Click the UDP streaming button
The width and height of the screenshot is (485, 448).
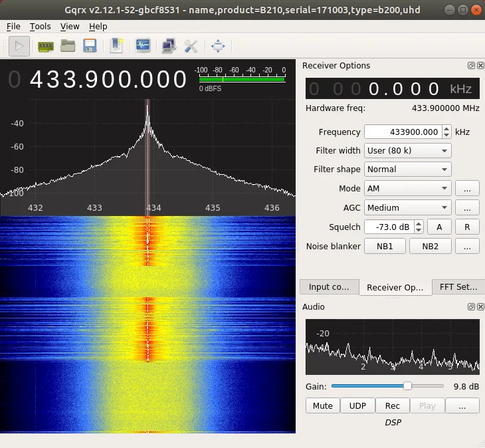357,405
